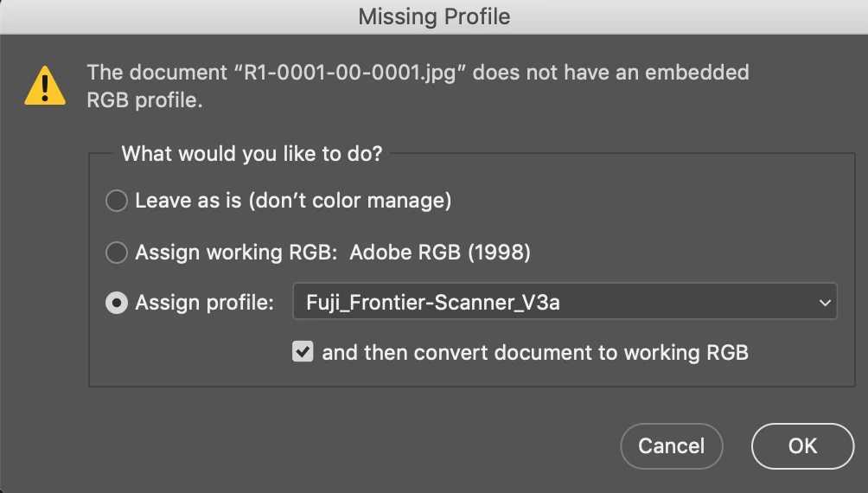Choose the Assign working RGB radio button
The image size is (868, 493).
(x=116, y=253)
